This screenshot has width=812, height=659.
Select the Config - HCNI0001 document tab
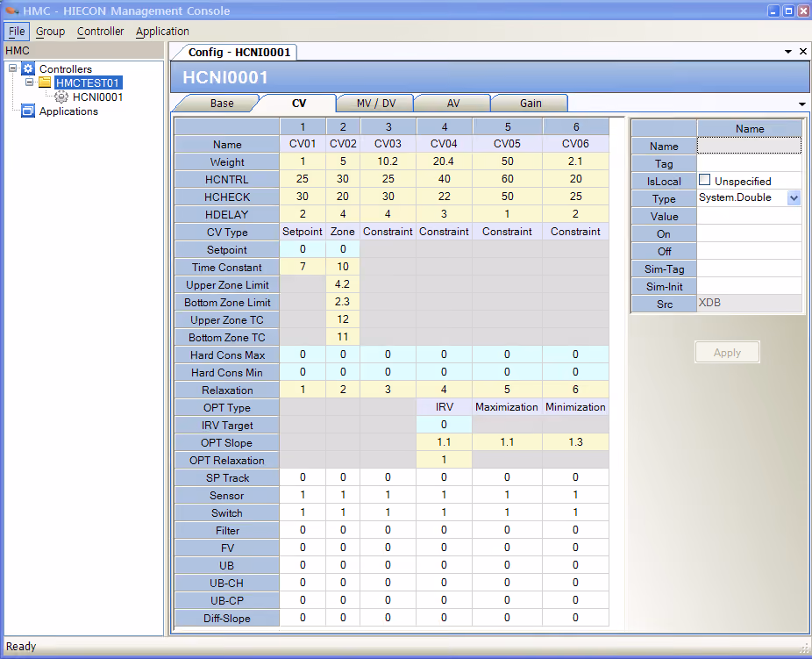point(239,52)
